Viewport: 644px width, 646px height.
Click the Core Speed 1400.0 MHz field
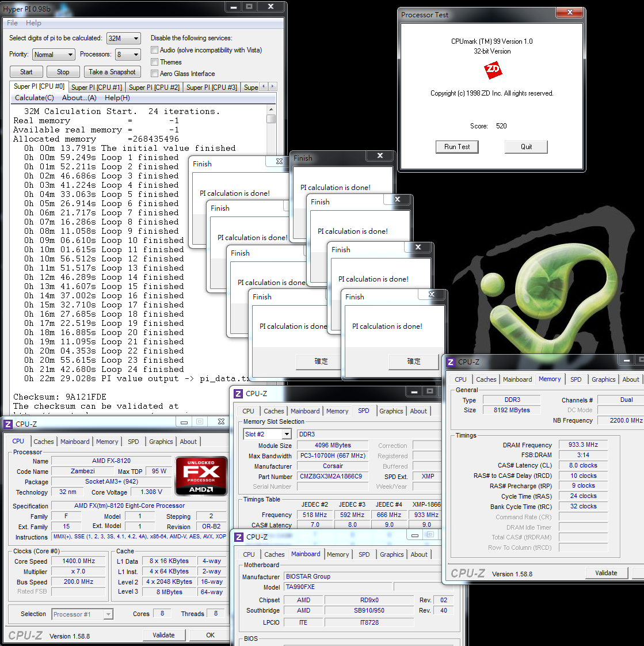click(79, 561)
